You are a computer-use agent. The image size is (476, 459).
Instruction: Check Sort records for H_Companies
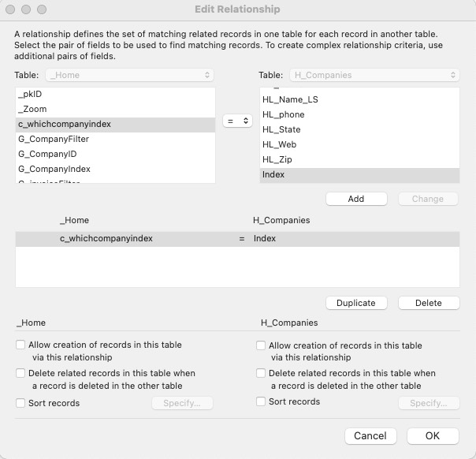[261, 401]
